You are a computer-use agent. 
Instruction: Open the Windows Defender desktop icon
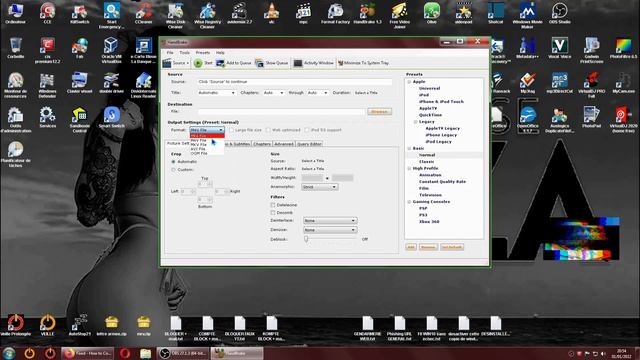[x=47, y=85]
